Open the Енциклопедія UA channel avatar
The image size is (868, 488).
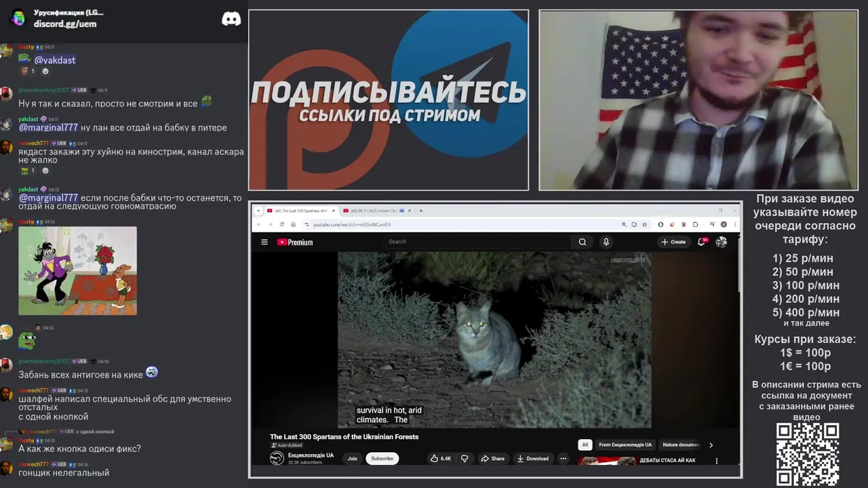pyautogui.click(x=277, y=458)
